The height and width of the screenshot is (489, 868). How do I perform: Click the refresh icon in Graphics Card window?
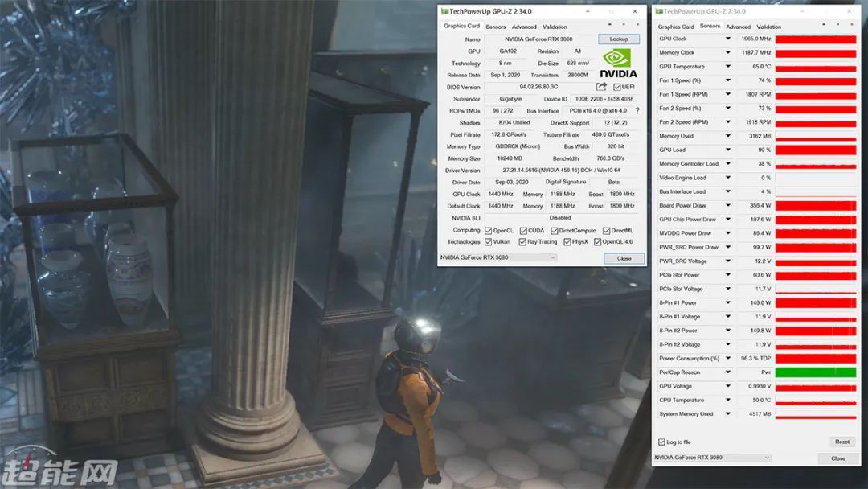(624, 25)
